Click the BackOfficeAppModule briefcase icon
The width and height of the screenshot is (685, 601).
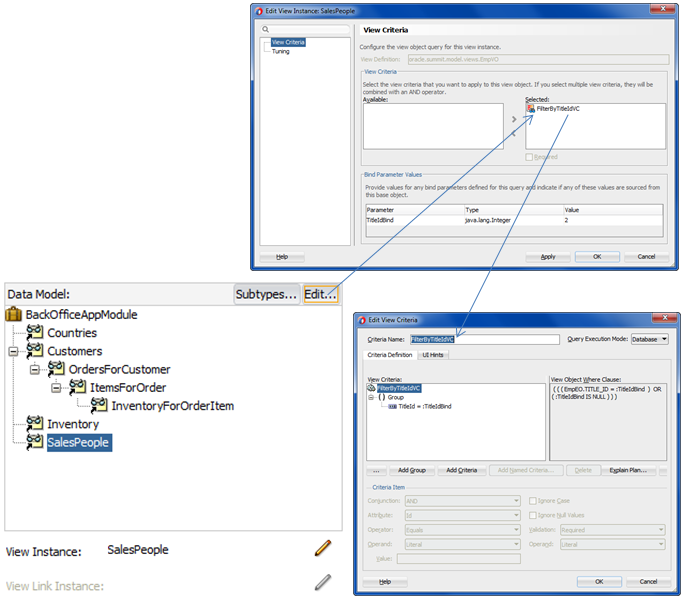tap(14, 314)
